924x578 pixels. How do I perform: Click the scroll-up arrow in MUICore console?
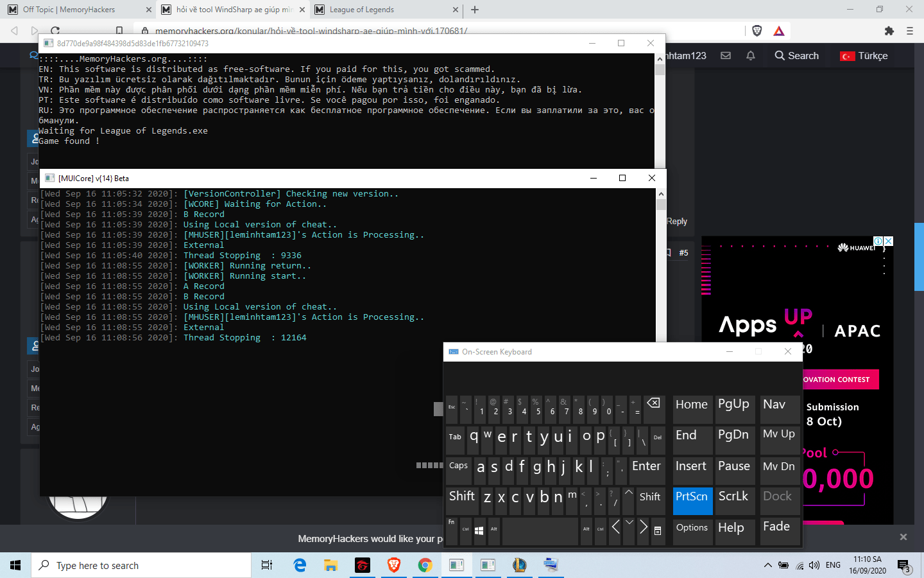[x=661, y=193]
